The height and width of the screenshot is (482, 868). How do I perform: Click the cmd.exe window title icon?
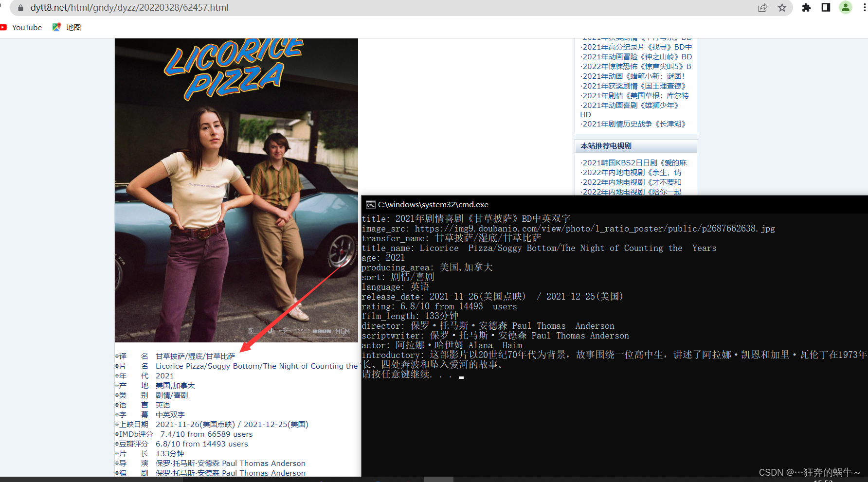[370, 205]
